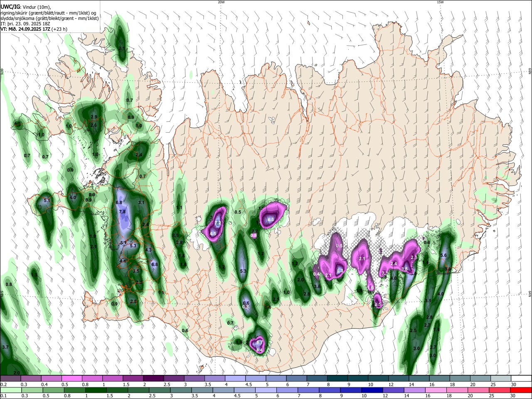Click the '15W' longitude label
Viewport: 532px width, 399px height.
[x=440, y=2]
